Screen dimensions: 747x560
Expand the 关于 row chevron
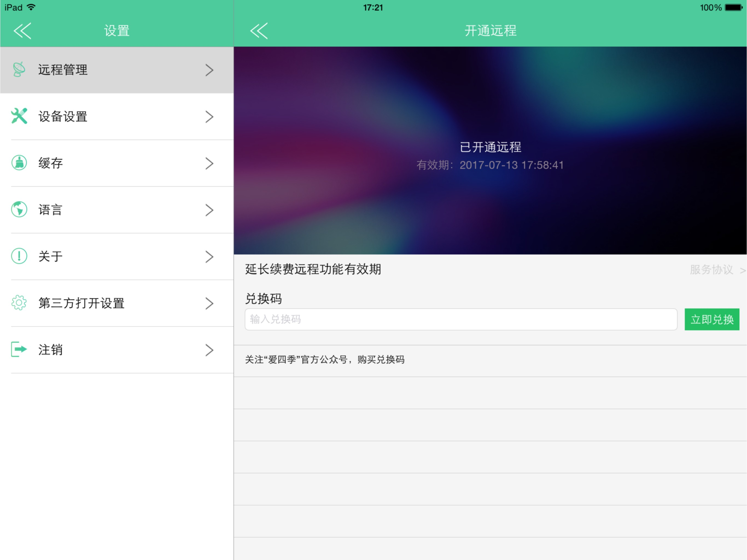209,257
